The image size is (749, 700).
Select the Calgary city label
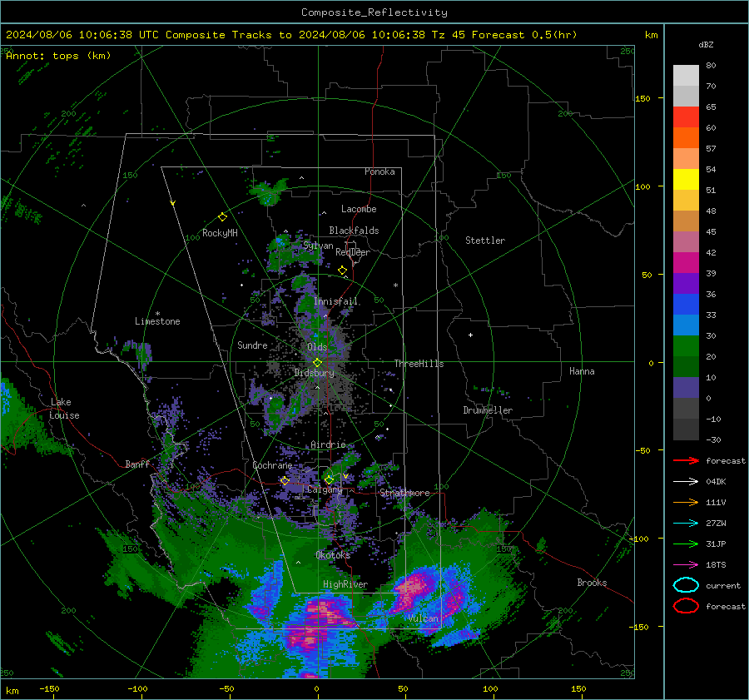click(325, 489)
